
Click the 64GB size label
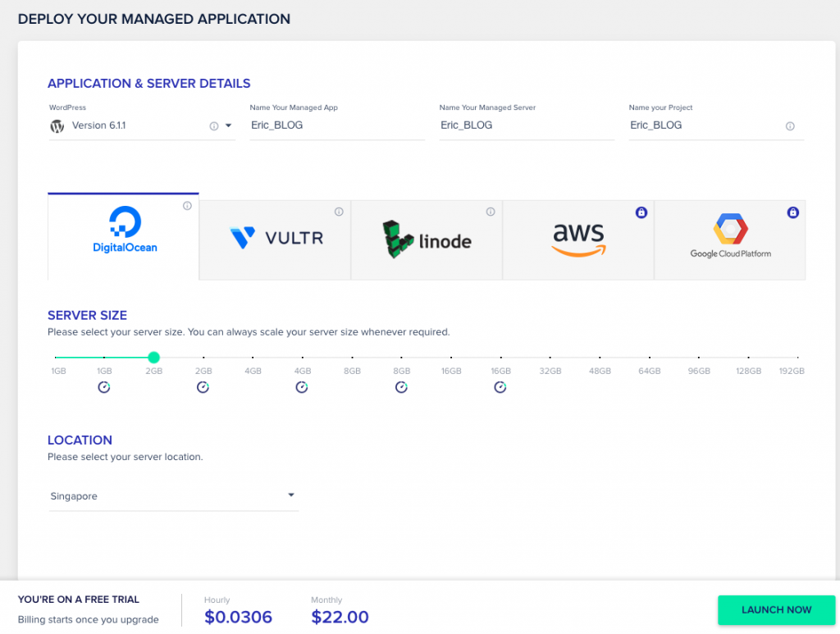[650, 371]
